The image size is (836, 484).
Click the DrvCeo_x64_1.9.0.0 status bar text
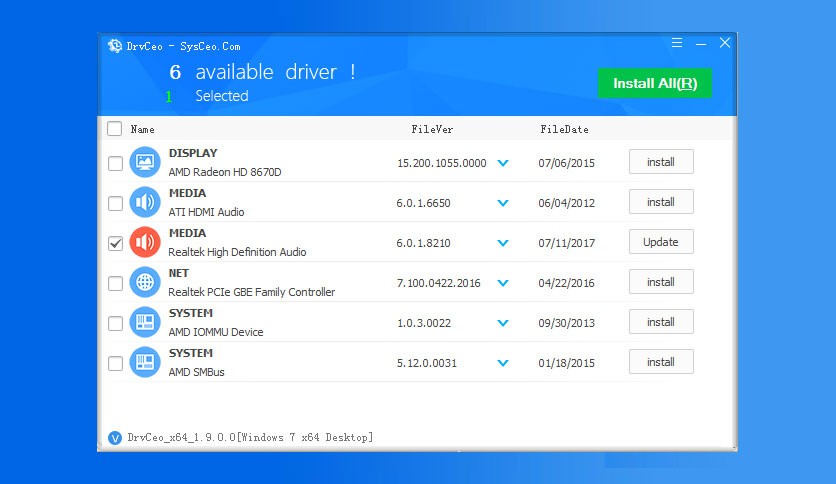click(250, 438)
